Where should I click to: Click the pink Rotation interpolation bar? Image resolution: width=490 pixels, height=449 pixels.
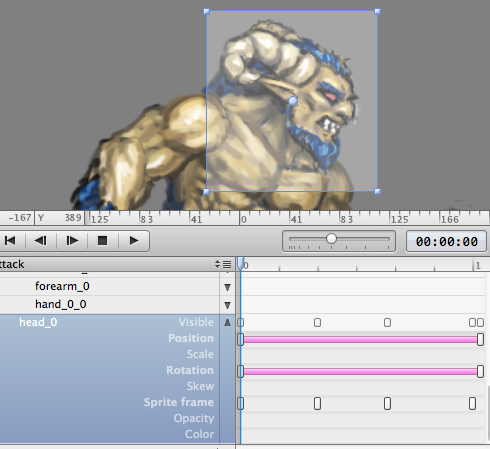[360, 371]
